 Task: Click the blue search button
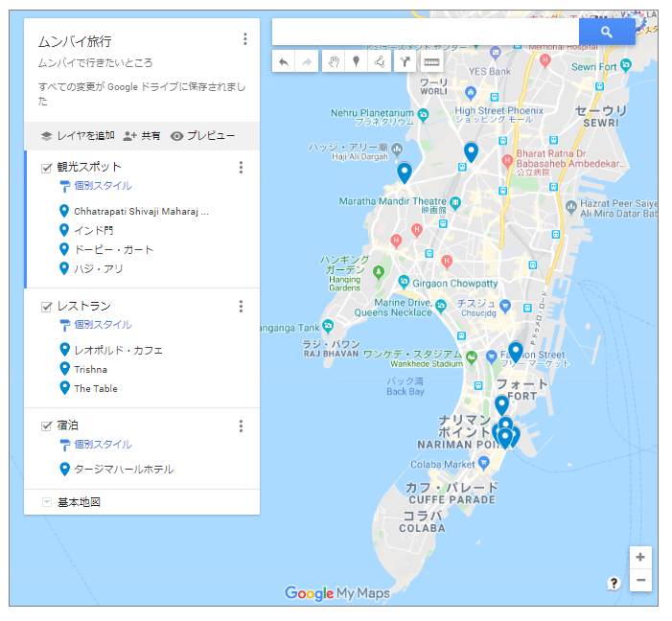tap(607, 32)
